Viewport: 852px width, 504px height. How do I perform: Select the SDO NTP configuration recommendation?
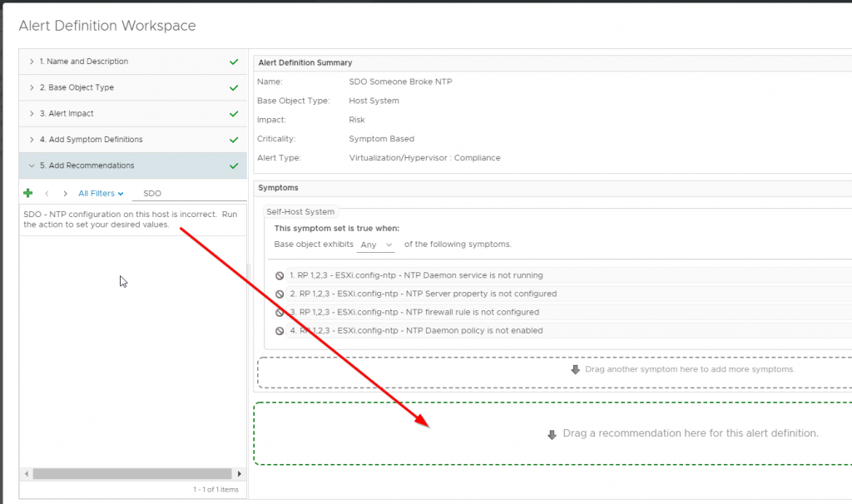point(131,220)
